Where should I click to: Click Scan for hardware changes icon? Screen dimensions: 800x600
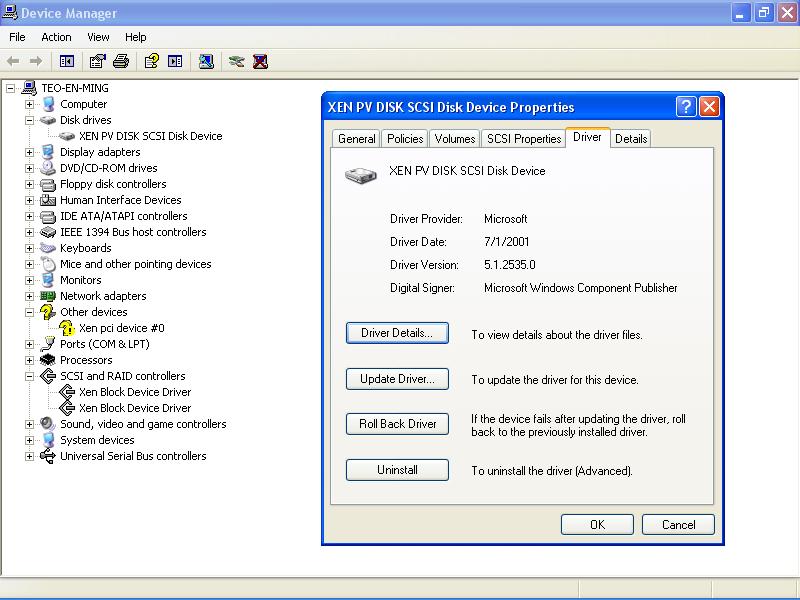coord(205,61)
